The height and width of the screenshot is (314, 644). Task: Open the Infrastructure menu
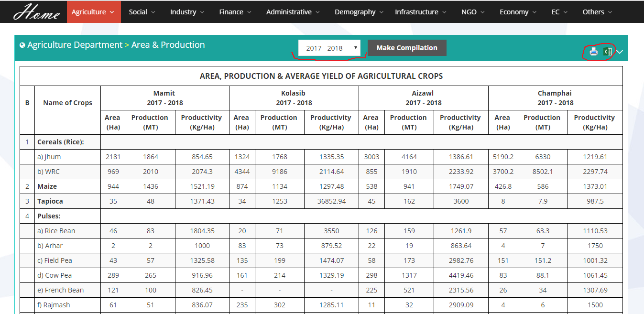coord(420,12)
